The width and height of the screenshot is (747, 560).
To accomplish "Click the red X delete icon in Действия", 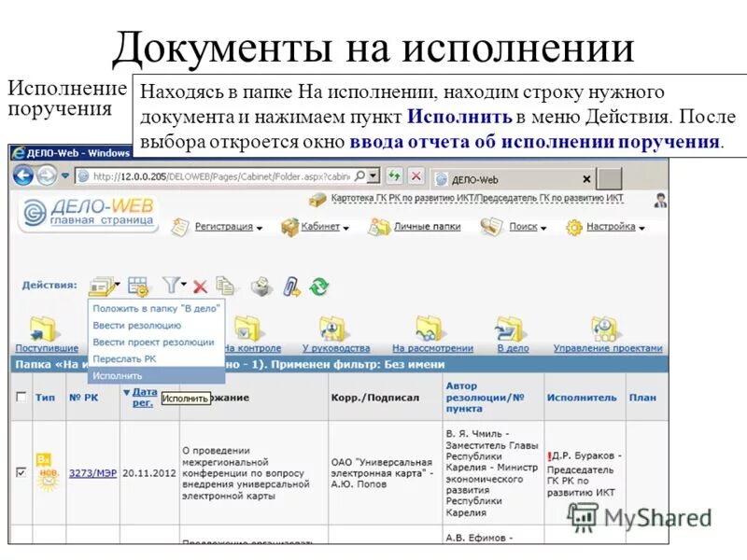I will pyautogui.click(x=200, y=287).
